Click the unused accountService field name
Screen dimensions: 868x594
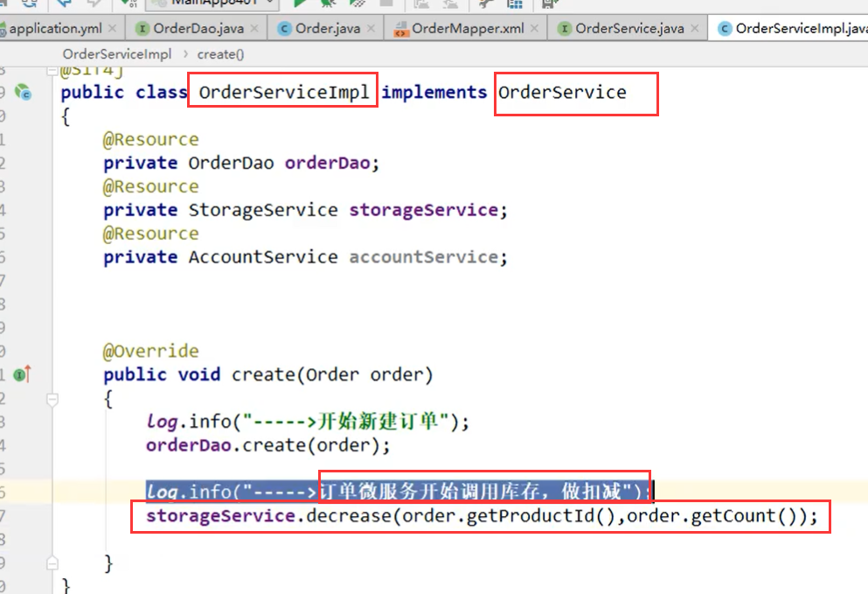423,257
